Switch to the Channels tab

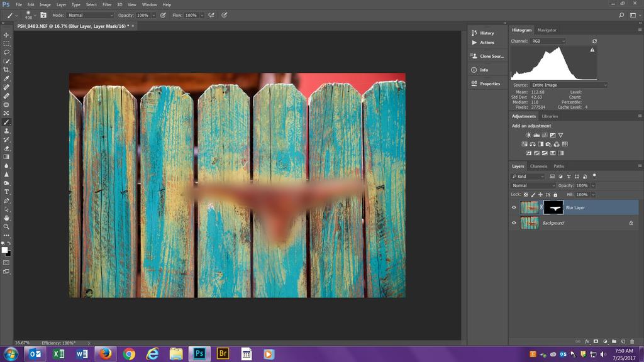click(538, 167)
